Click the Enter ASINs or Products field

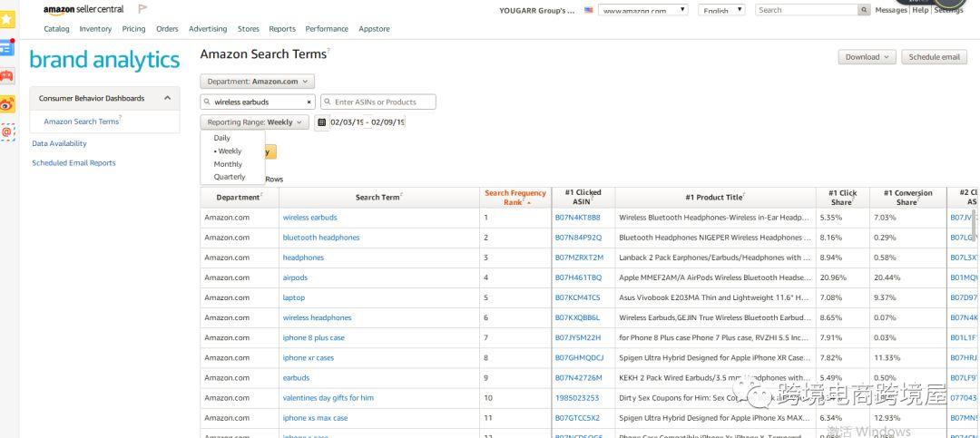pos(378,102)
